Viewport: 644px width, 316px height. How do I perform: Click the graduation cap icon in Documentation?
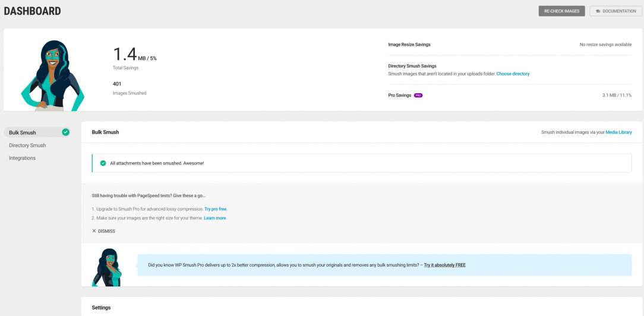pos(598,11)
